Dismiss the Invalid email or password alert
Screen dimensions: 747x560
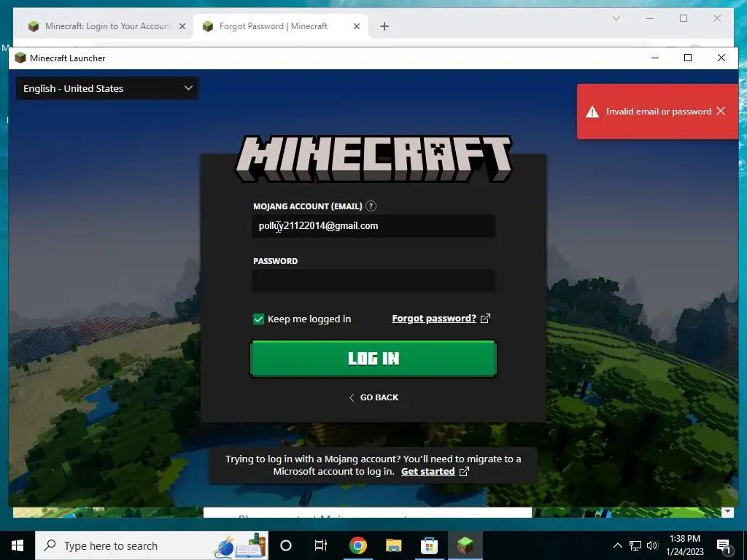click(x=721, y=111)
